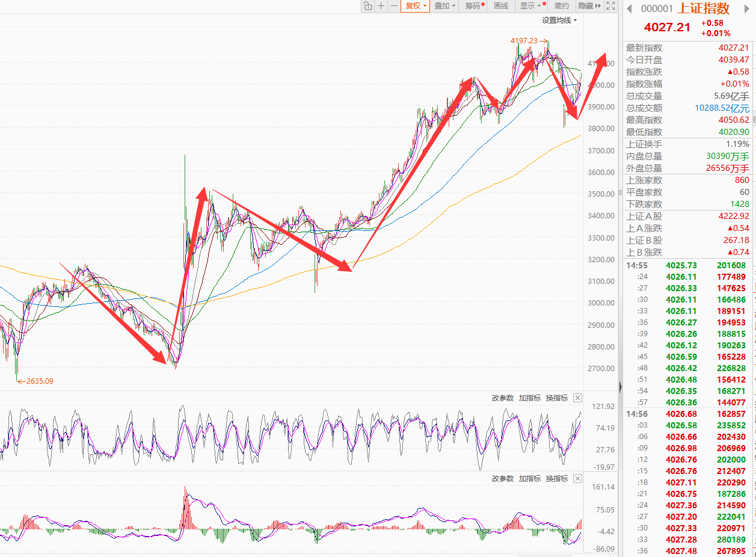The width and height of the screenshot is (756, 557).
Task: Click the 3000.00 price axis label
Action: click(601, 303)
